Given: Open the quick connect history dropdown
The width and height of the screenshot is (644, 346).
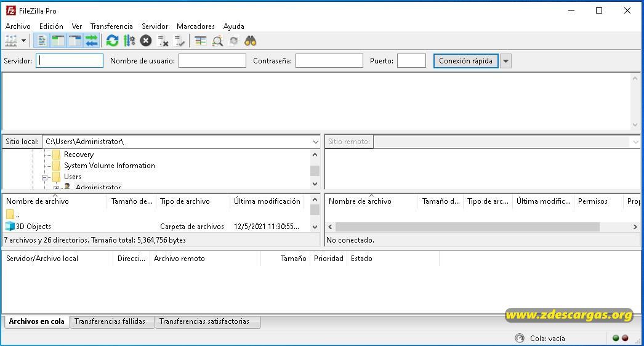Looking at the screenshot, I should tap(505, 61).
